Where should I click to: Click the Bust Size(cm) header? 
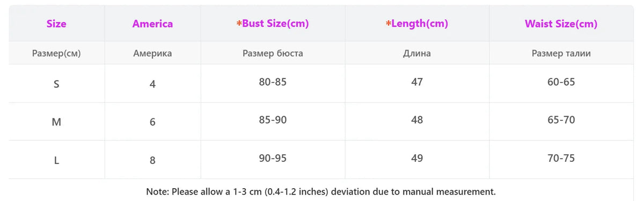[273, 24]
